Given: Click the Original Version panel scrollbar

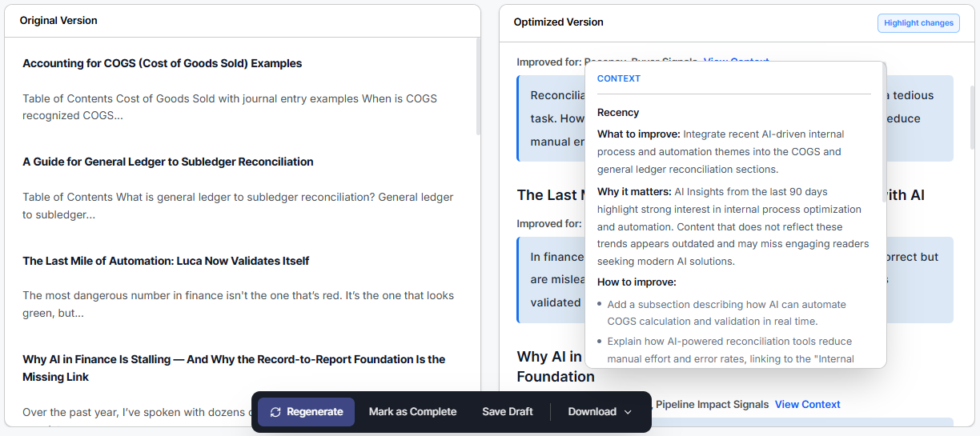Looking at the screenshot, I should coord(478,86).
